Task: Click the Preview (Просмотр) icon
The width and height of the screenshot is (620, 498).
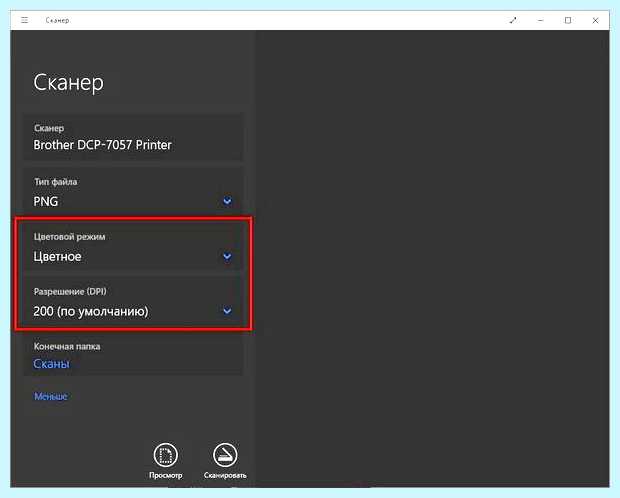Action: [x=166, y=455]
